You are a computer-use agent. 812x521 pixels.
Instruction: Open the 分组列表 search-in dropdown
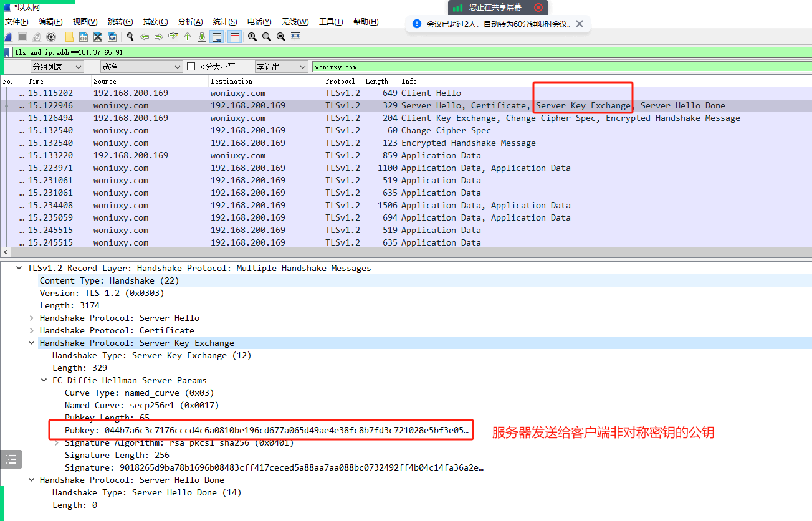tap(57, 67)
